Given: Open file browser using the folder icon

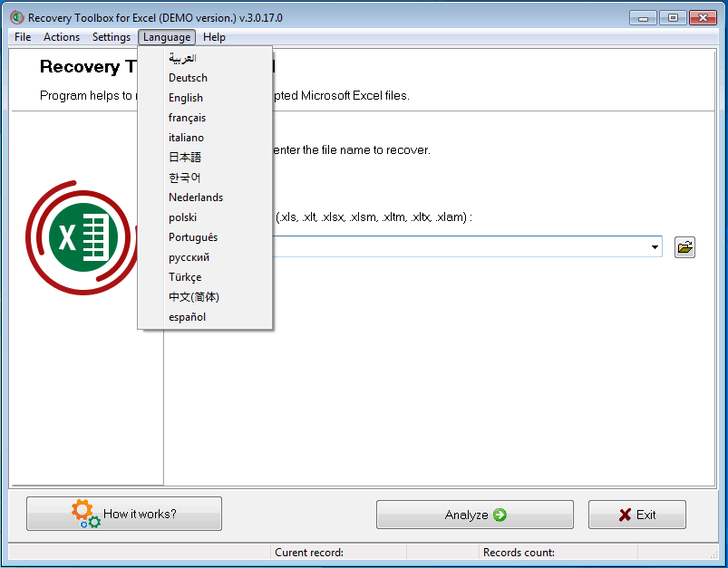Looking at the screenshot, I should (x=684, y=246).
